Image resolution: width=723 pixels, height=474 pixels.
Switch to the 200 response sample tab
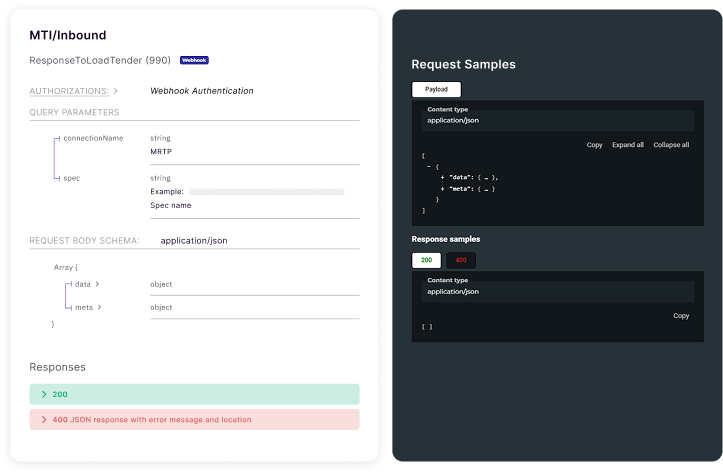tap(426, 260)
